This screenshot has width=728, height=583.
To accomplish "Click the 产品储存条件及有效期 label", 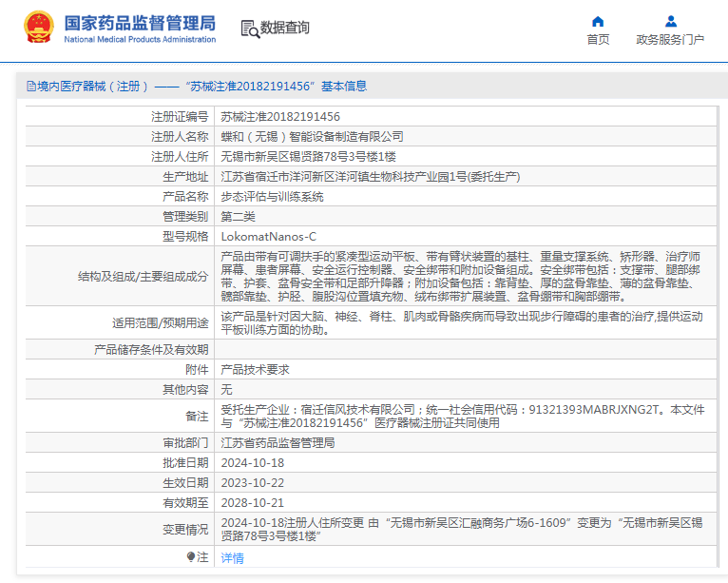I will 151,349.
